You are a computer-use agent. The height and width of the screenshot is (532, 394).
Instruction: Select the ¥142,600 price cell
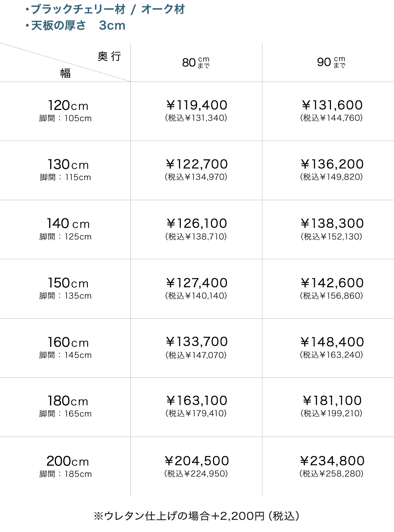pyautogui.click(x=332, y=283)
